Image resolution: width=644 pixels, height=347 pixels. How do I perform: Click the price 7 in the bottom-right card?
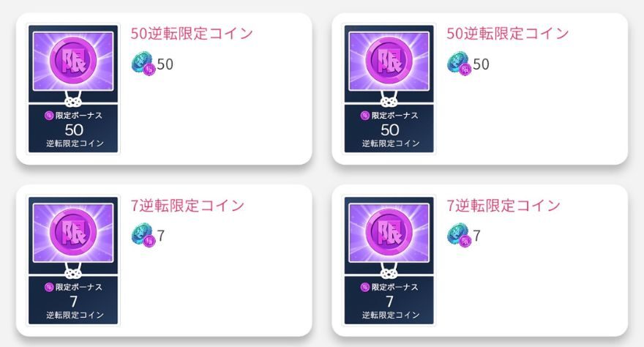coord(477,236)
